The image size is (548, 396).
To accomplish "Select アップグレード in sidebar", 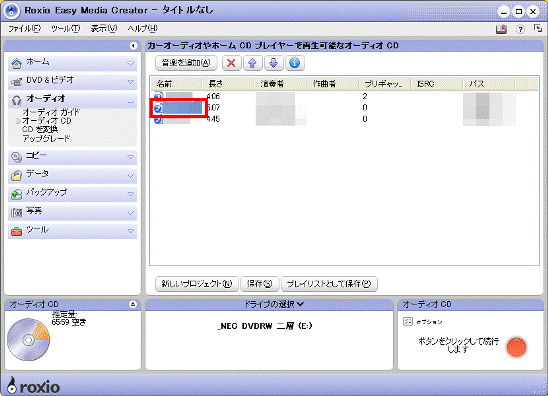I will click(46, 138).
